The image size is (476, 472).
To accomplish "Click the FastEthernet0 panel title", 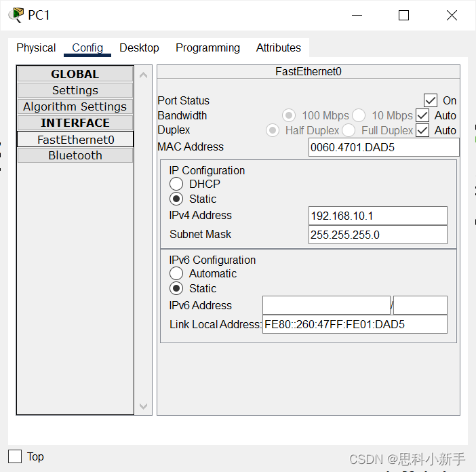I will pyautogui.click(x=308, y=72).
